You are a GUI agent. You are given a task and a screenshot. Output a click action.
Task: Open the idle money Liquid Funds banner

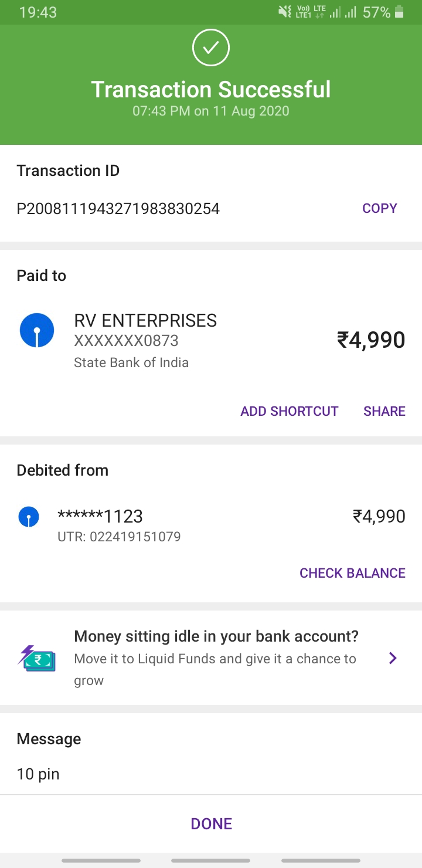tap(216, 658)
